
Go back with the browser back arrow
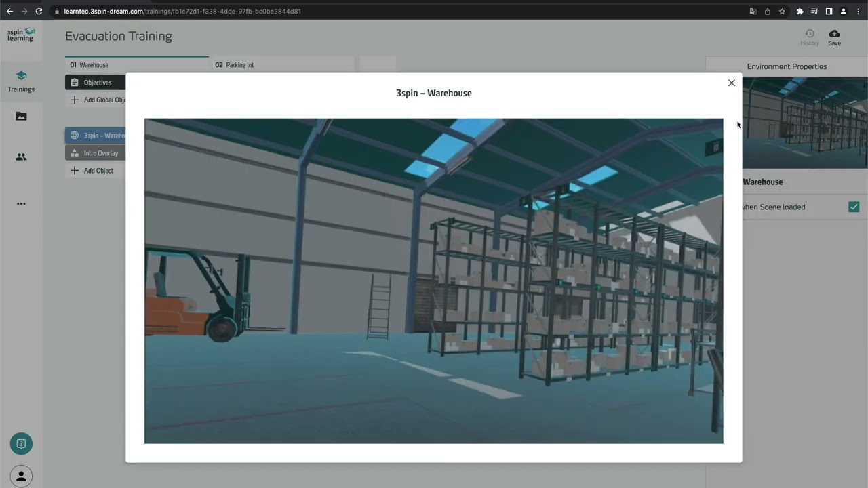coord(9,12)
